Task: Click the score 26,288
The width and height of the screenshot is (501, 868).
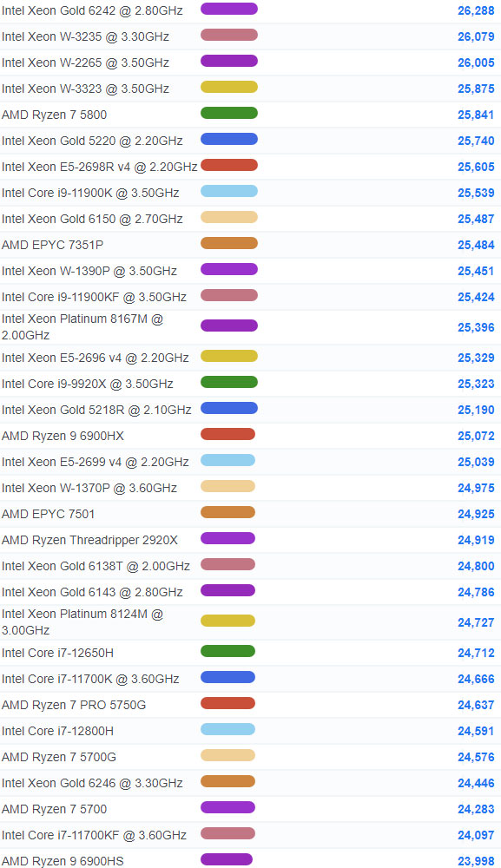Action: pos(476,10)
